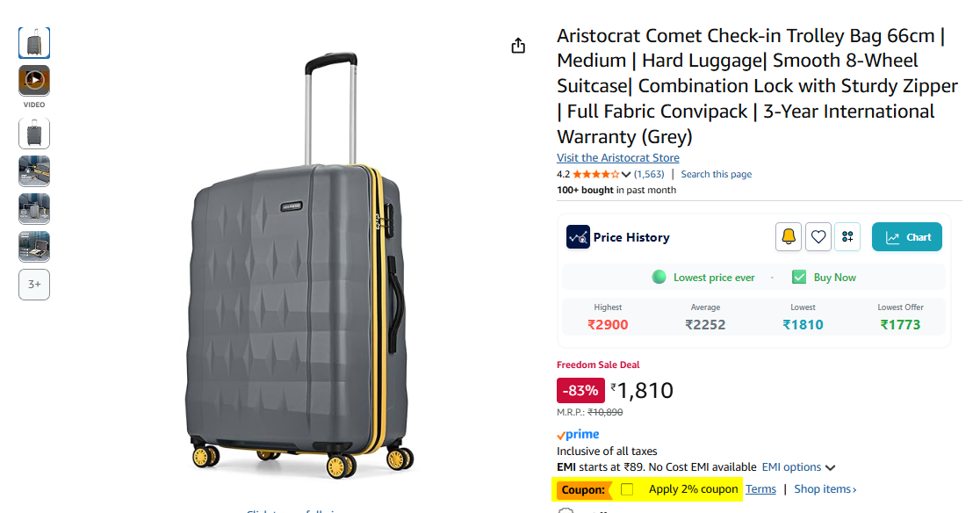This screenshot has height=513, width=980.
Task: Open coupon Terms link
Action: [760, 489]
